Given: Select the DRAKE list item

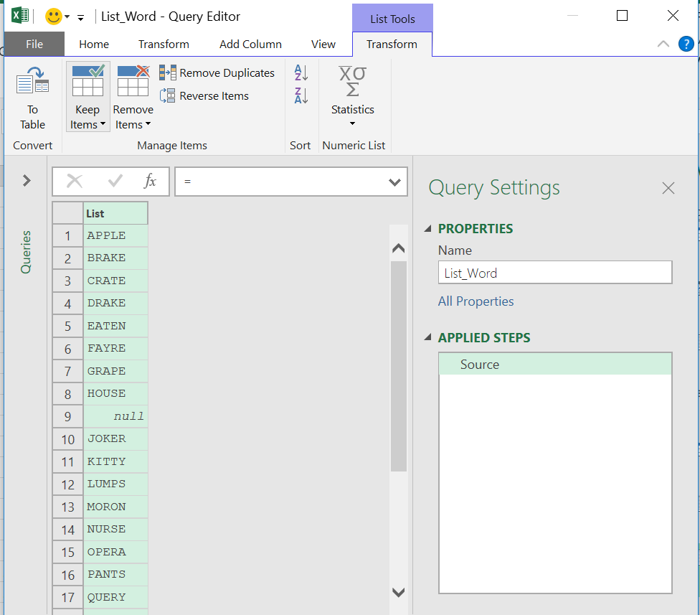Looking at the screenshot, I should 115,303.
